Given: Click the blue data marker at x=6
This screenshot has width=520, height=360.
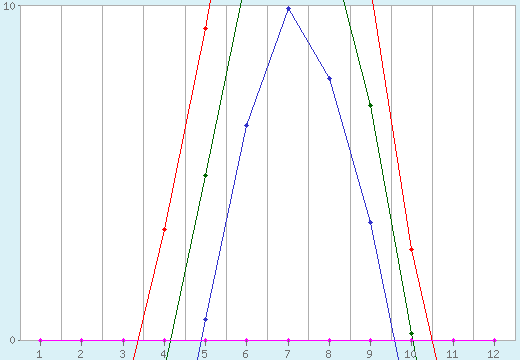Looking at the screenshot, I should [246, 126].
